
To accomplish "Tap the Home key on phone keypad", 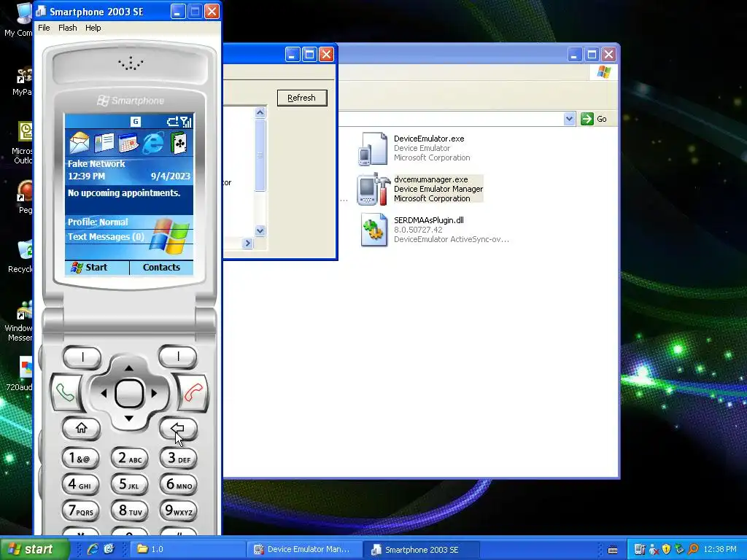I will (x=82, y=428).
